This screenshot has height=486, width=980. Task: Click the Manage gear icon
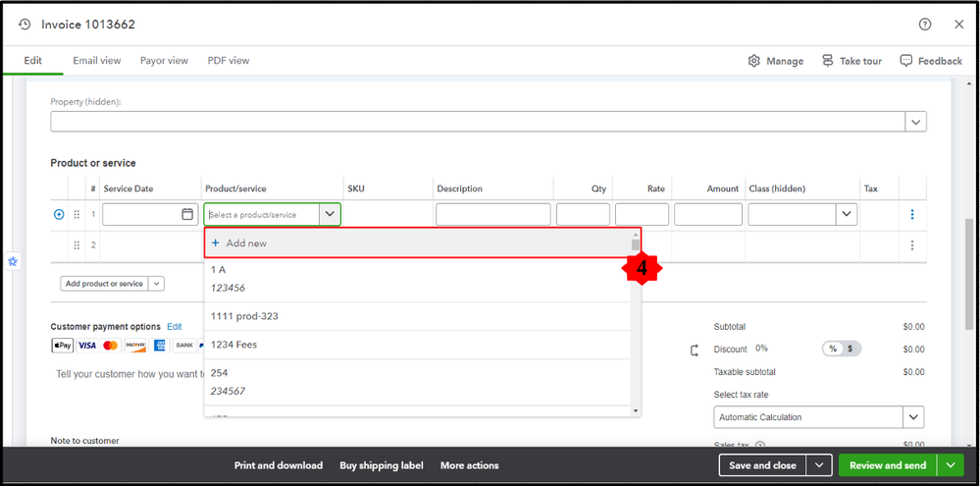[753, 61]
